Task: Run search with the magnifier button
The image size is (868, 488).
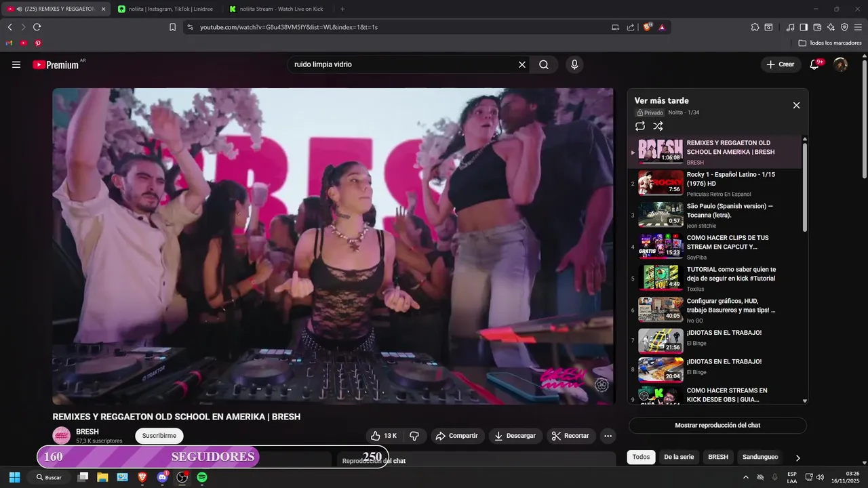Action: pos(544,64)
